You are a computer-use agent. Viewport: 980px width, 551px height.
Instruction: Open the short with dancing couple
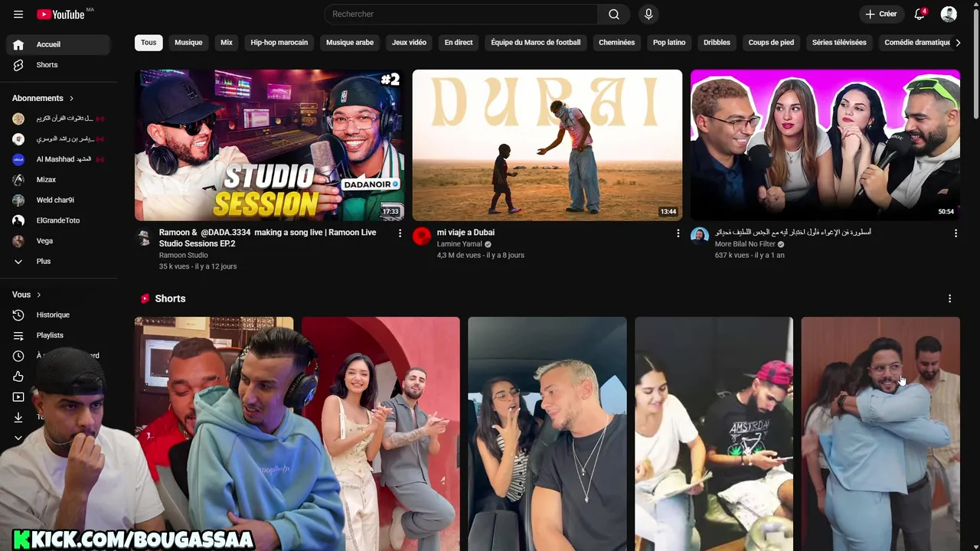pos(381,434)
